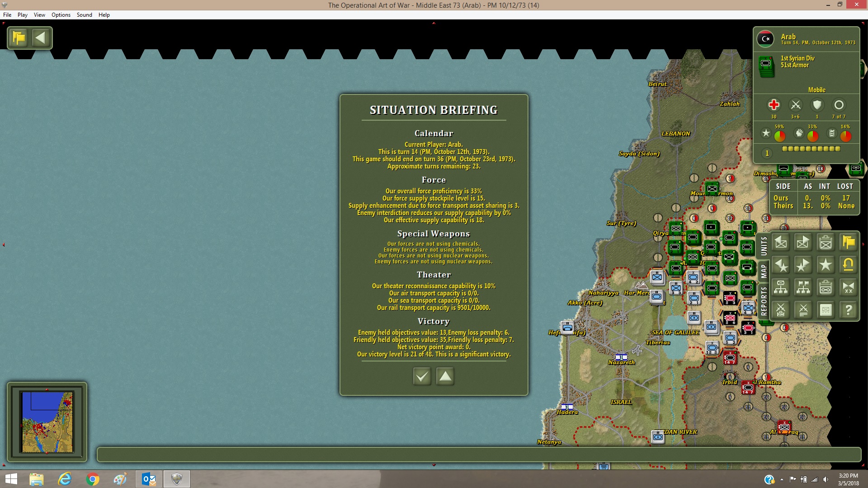868x488 pixels.
Task: Click the Tiberias map label
Action: coord(658,343)
